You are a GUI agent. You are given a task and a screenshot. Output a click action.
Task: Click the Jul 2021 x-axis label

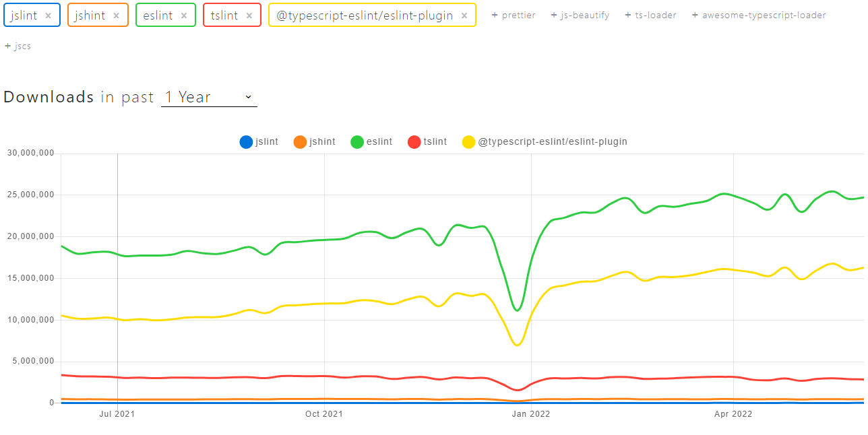pyautogui.click(x=117, y=414)
